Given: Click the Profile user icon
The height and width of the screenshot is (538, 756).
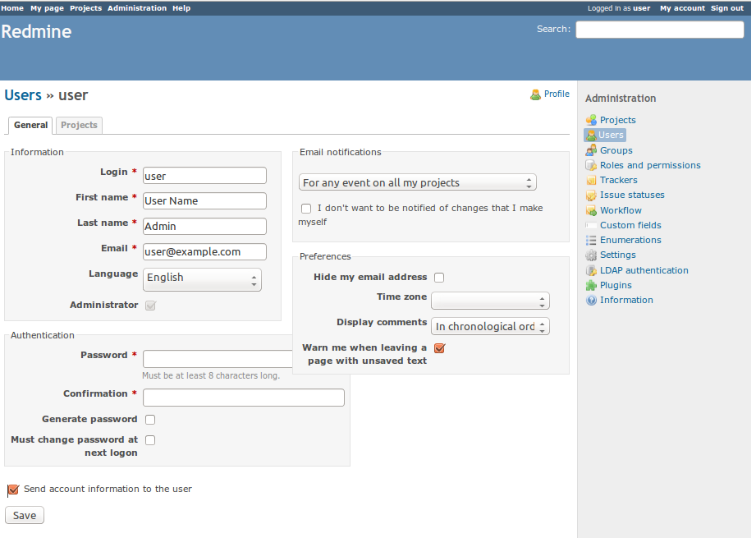Looking at the screenshot, I should click(x=535, y=94).
